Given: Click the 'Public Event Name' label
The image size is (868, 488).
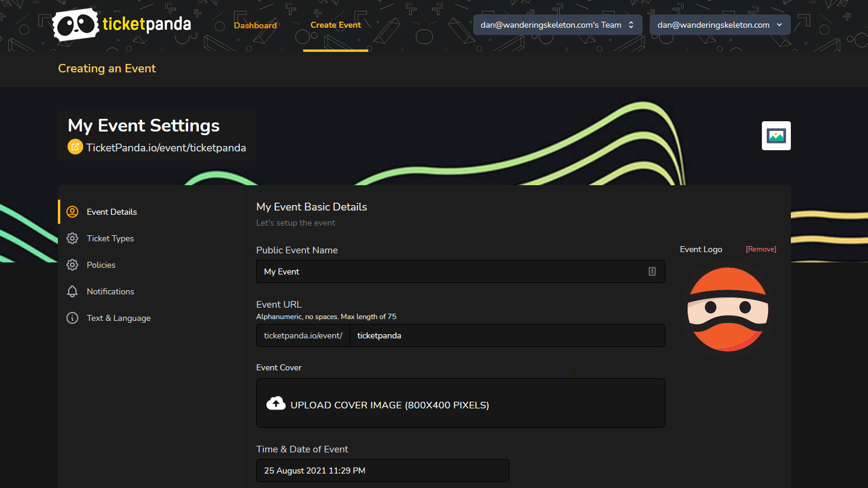Looking at the screenshot, I should 297,250.
